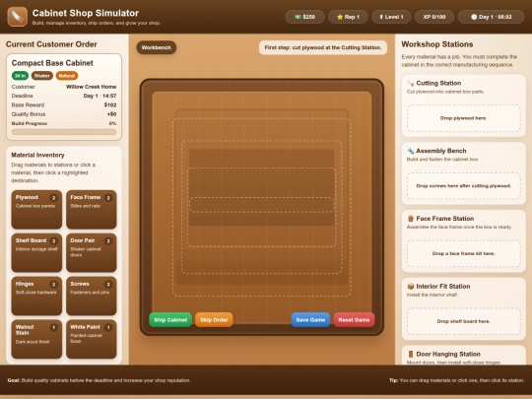This screenshot has height=399, width=532.
Task: Click the +$0 quality bonus value
Action: [x=111, y=114]
